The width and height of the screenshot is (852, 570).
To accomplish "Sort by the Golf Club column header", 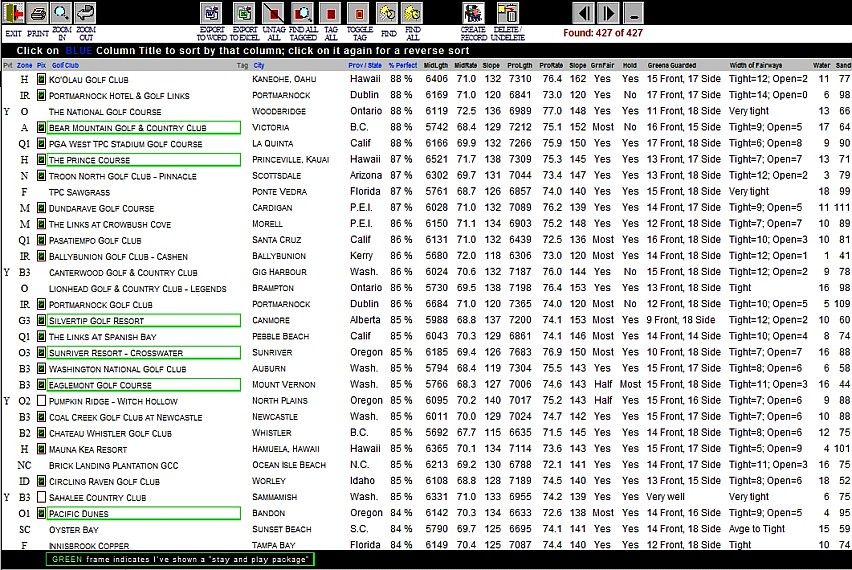I will tap(65, 65).
